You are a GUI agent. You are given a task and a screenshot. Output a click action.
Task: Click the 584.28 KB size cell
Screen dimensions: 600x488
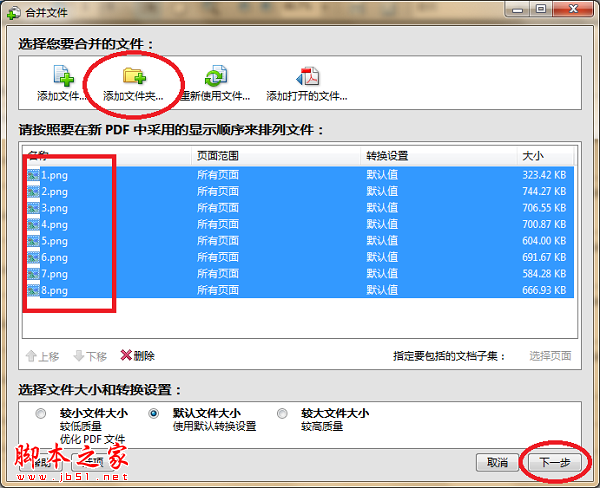point(544,274)
